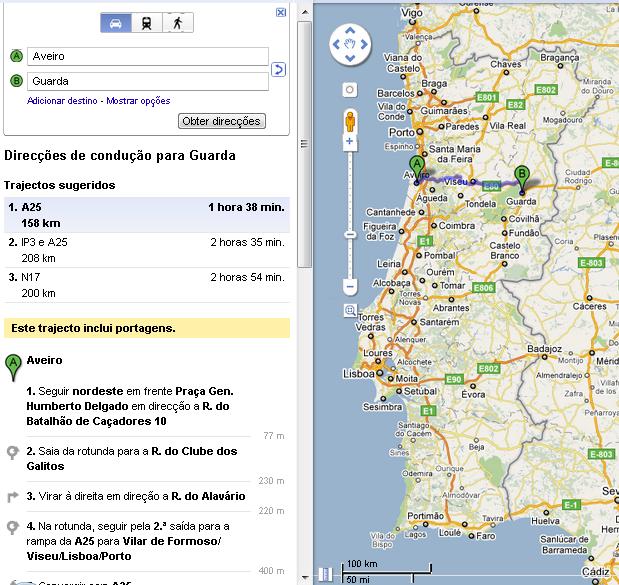Pan the map left with left arrow

(x=336, y=44)
